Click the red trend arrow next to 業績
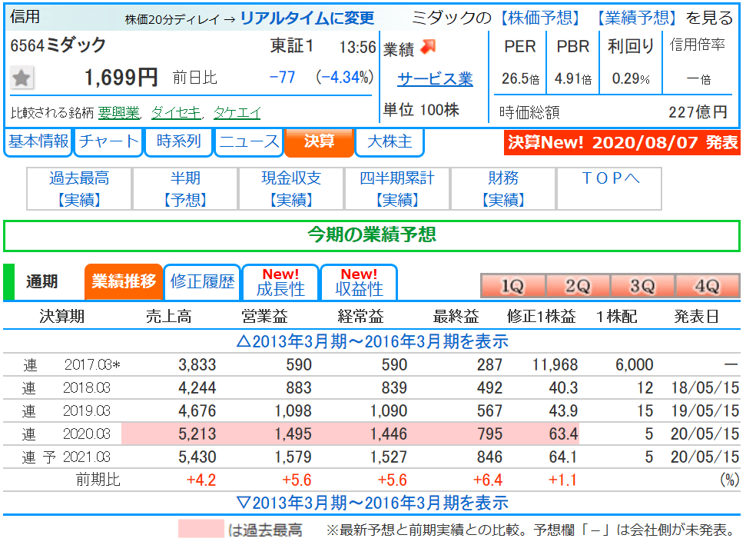 (426, 48)
